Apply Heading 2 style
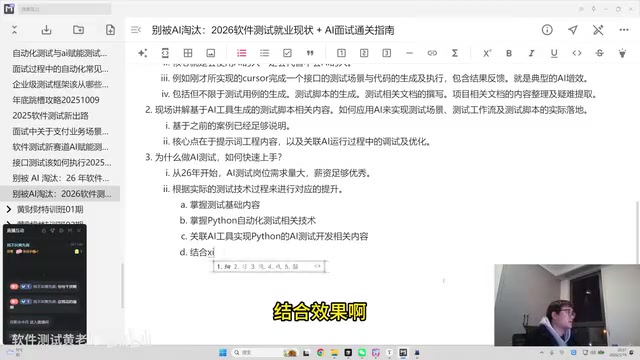Screen dimensions: 640x360 point(364,53)
